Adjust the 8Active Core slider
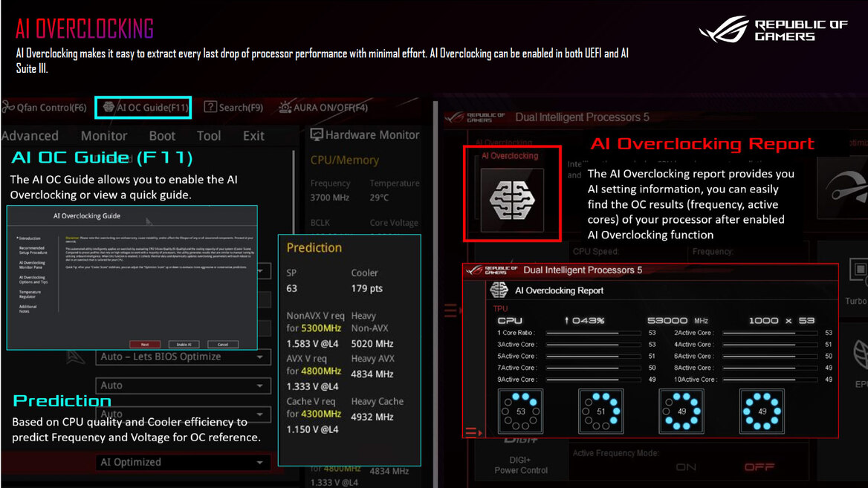This screenshot has width=868, height=488. click(x=770, y=368)
